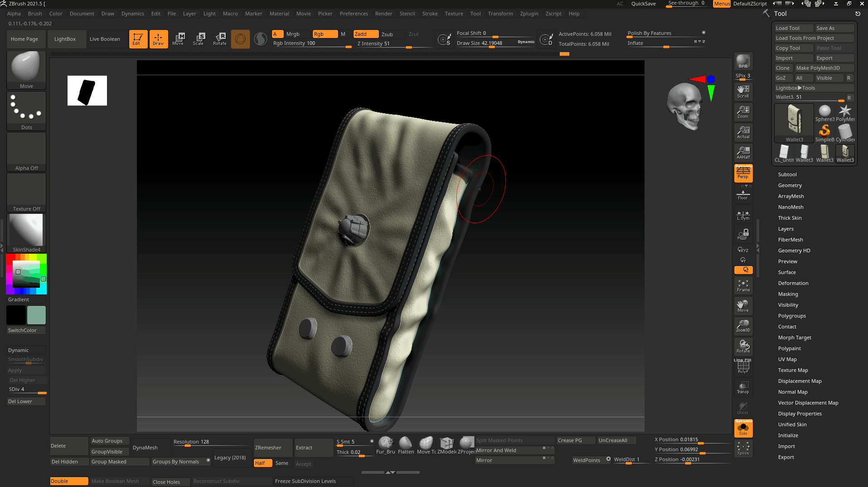868x487 pixels.
Task: Select the Cylinder tool thumbnail
Action: point(845,133)
